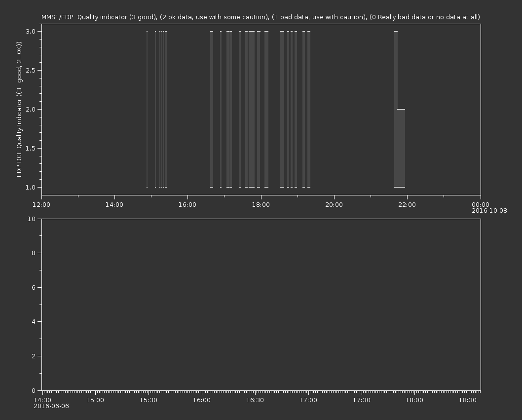Screen dimensions: 522x420
Task: Click the 00:00 time label
Action: (x=481, y=204)
